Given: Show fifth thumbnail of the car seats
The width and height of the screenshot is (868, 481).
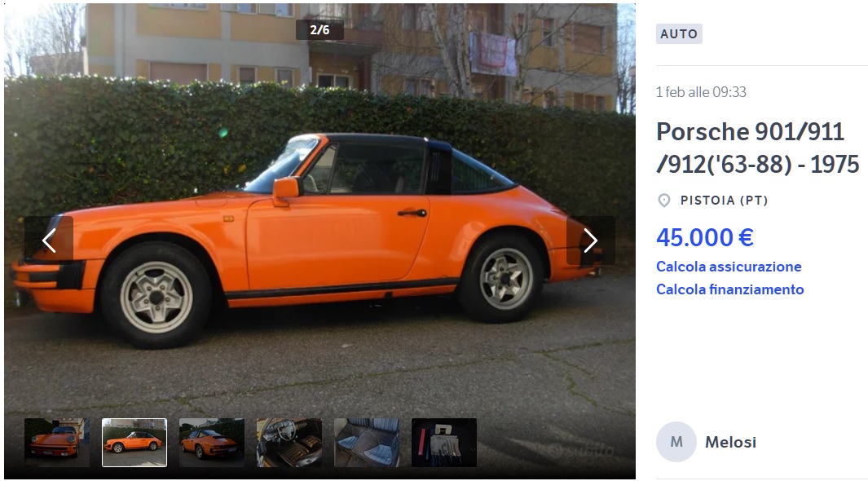Looking at the screenshot, I should (x=367, y=443).
